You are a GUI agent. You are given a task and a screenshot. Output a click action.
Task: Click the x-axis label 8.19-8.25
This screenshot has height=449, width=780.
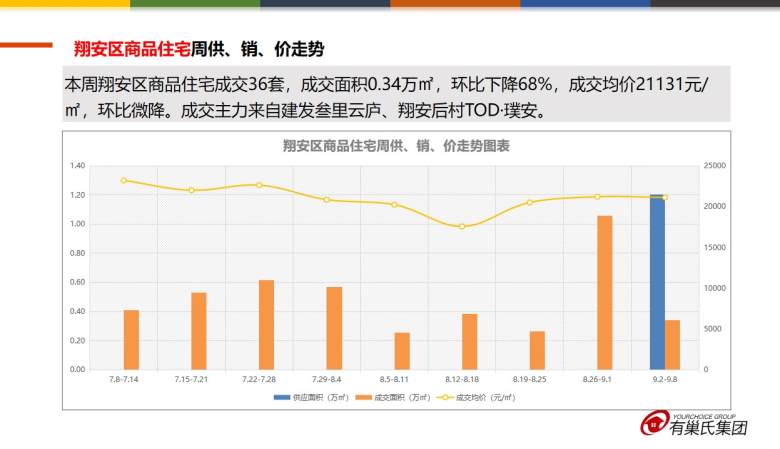[x=529, y=379]
